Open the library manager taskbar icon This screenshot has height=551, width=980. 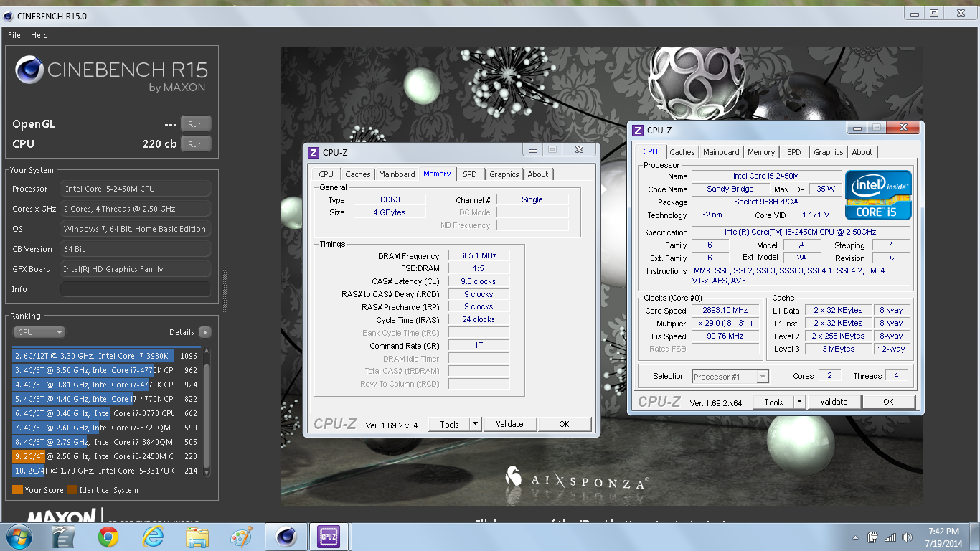(64, 537)
